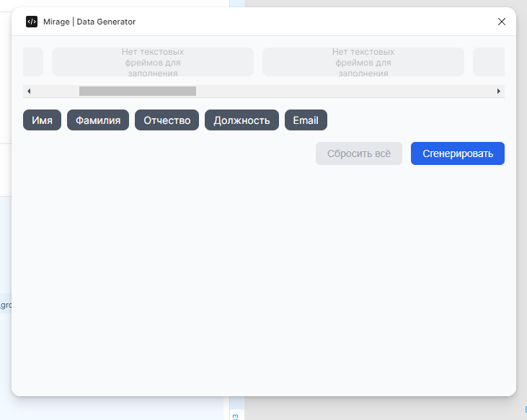Select the Должность data chip
The image size is (527, 420).
tap(242, 120)
